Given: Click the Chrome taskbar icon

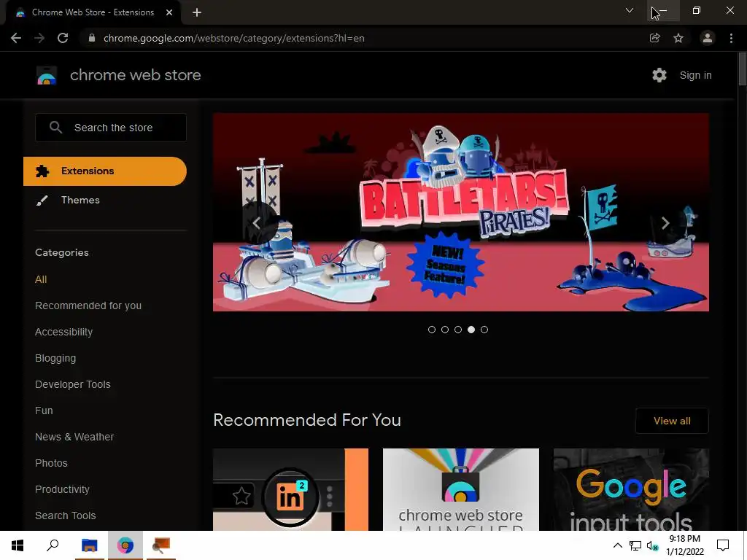Looking at the screenshot, I should pos(125,545).
